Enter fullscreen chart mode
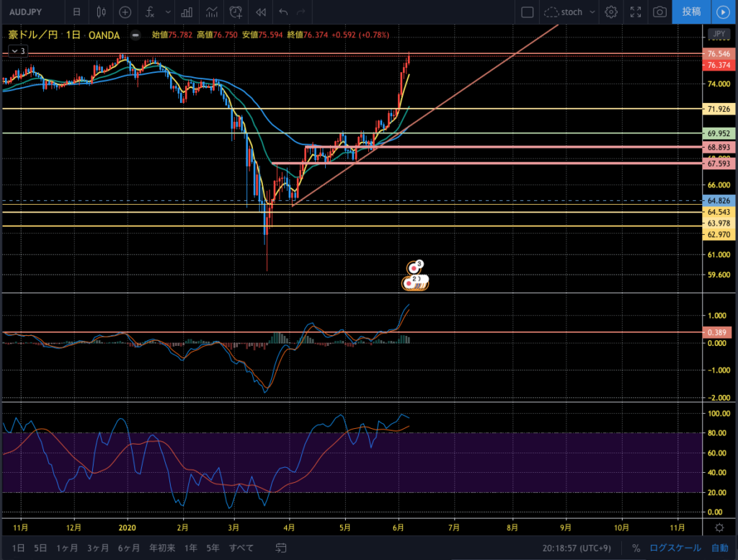This screenshot has width=738, height=560. pos(636,12)
